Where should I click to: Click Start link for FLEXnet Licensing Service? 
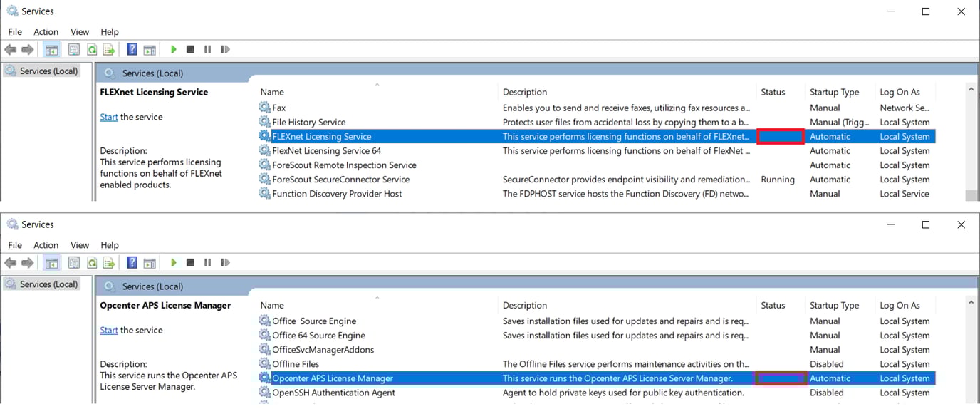(x=109, y=117)
